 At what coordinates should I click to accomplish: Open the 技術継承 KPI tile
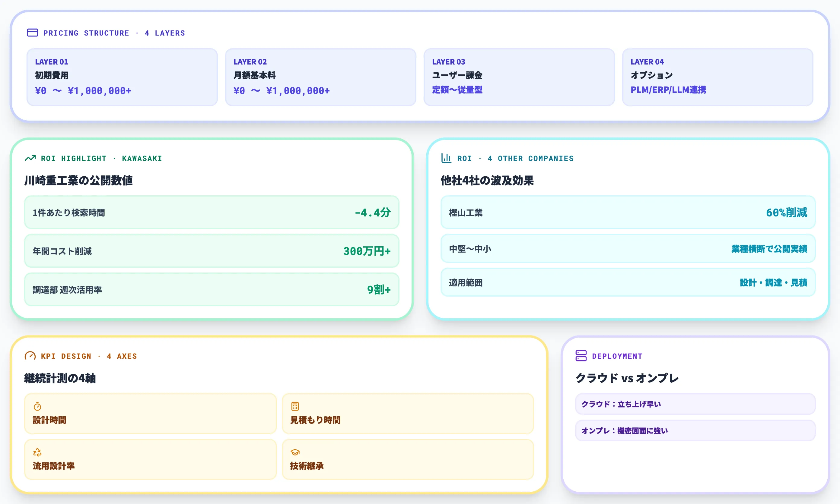click(408, 459)
